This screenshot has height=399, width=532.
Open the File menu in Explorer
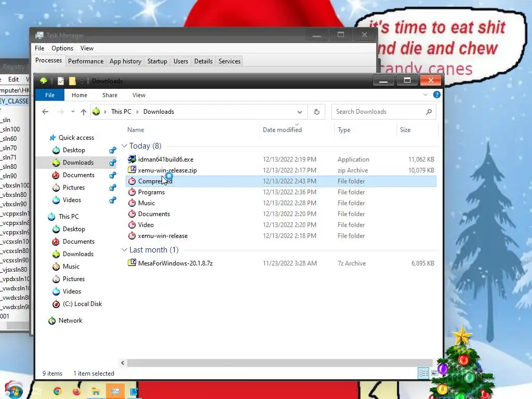click(x=50, y=95)
